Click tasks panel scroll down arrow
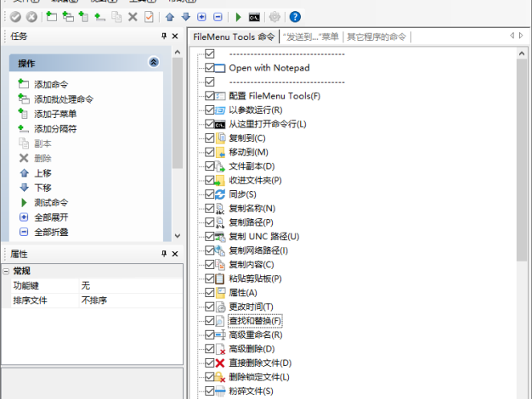The width and height of the screenshot is (532, 399). click(x=177, y=236)
